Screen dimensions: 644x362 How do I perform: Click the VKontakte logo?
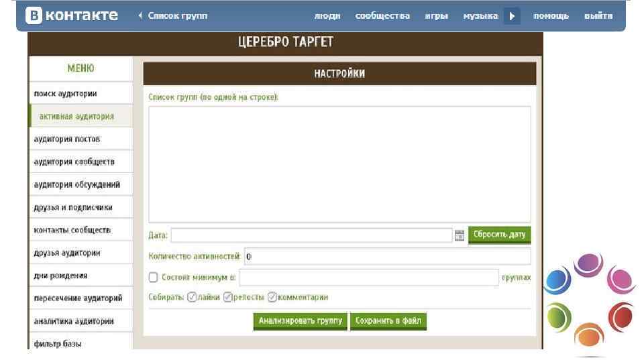click(x=72, y=15)
